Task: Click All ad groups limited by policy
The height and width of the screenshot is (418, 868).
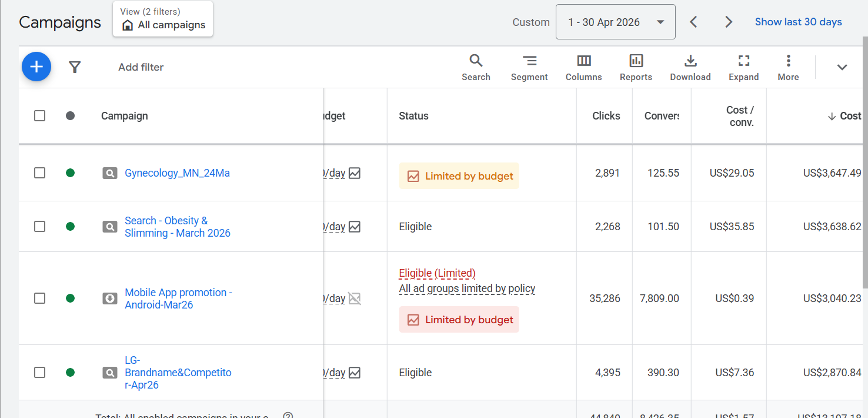Action: pos(467,288)
